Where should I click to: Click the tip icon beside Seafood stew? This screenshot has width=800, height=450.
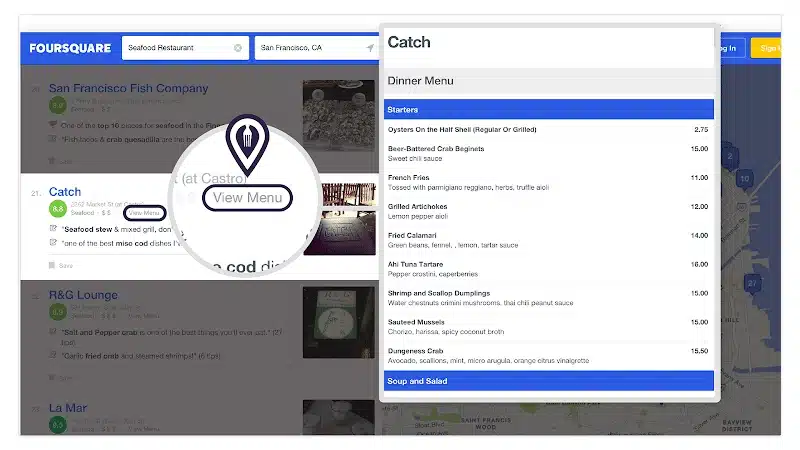pyautogui.click(x=52, y=229)
